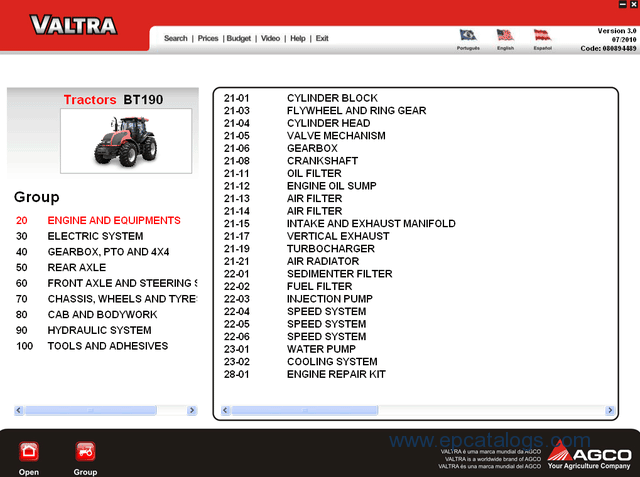Screen dimensions: 640x477
Task: Open 21-15 Intake and Exhaust Manifold
Action: [340, 224]
